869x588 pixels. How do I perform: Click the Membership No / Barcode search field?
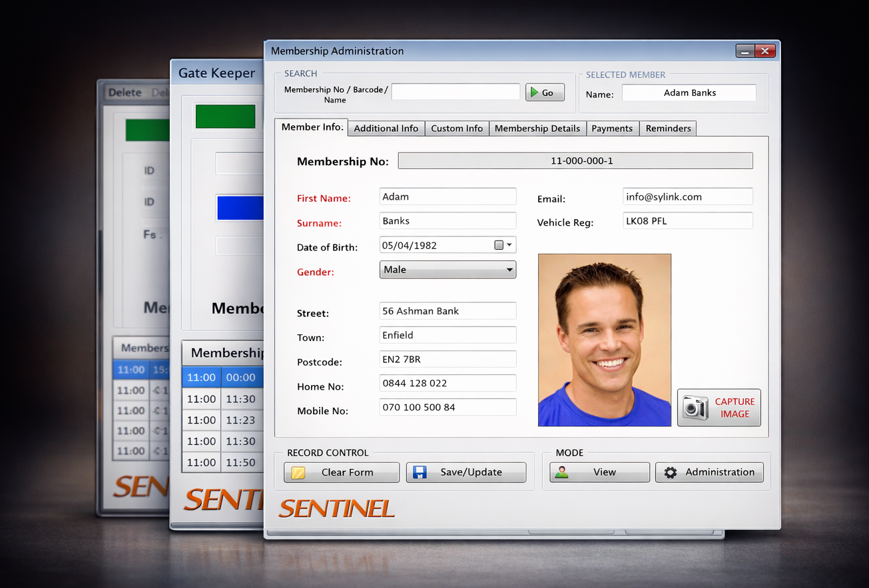(455, 92)
